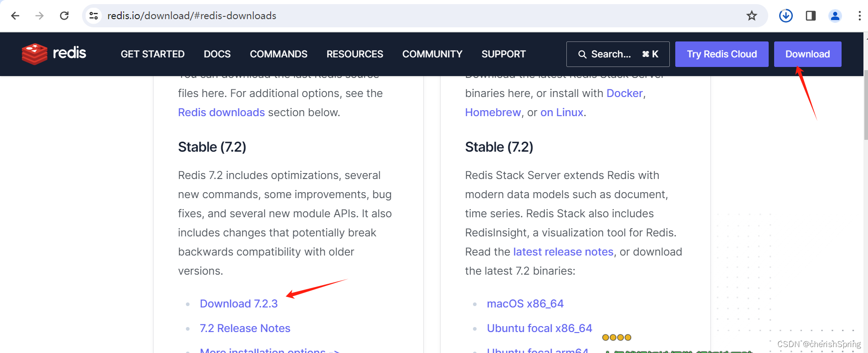This screenshot has width=868, height=353.
Task: Open the GET STARTED menu
Action: tap(153, 54)
